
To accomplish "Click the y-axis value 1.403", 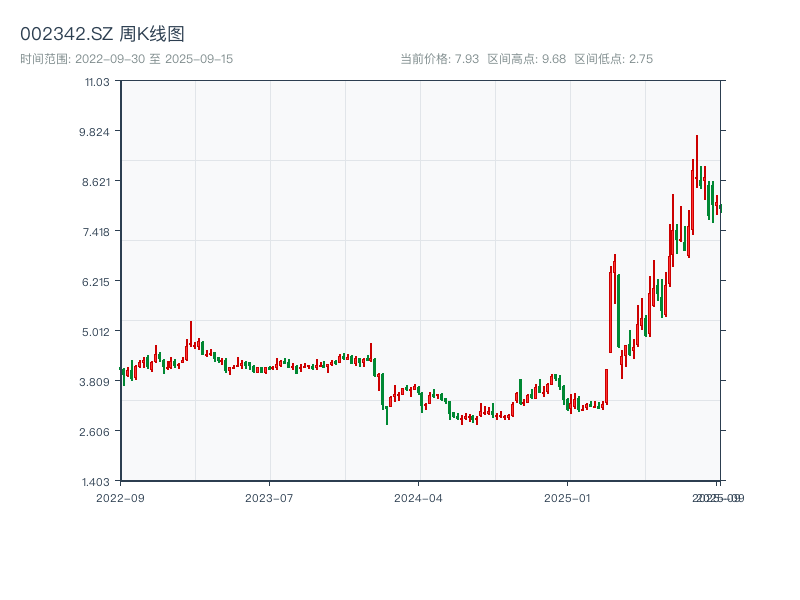I will pyautogui.click(x=95, y=482).
